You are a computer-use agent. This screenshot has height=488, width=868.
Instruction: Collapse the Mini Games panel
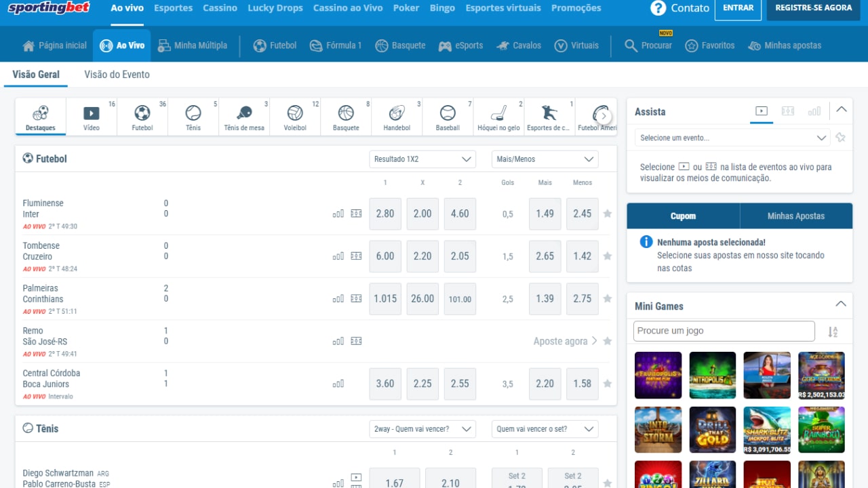point(841,304)
